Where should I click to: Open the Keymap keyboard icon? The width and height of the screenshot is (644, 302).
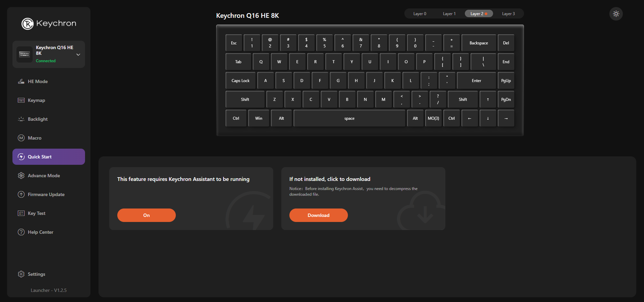tap(21, 100)
